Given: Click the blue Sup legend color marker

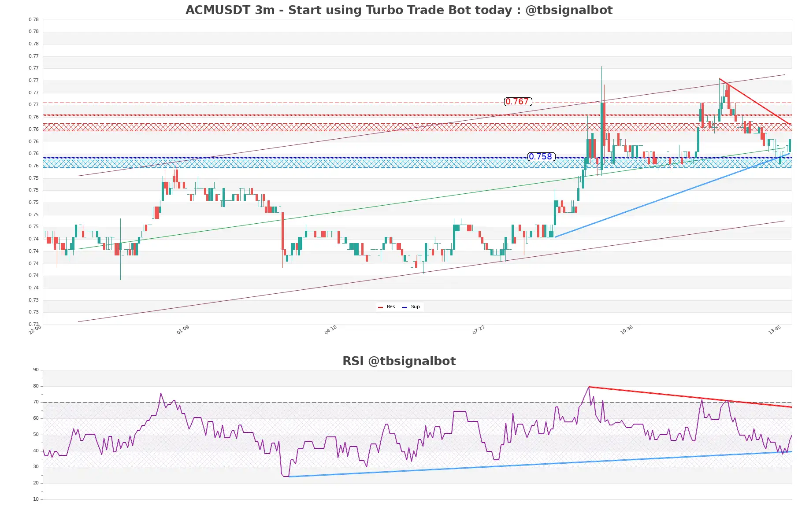Looking at the screenshot, I should (x=405, y=307).
